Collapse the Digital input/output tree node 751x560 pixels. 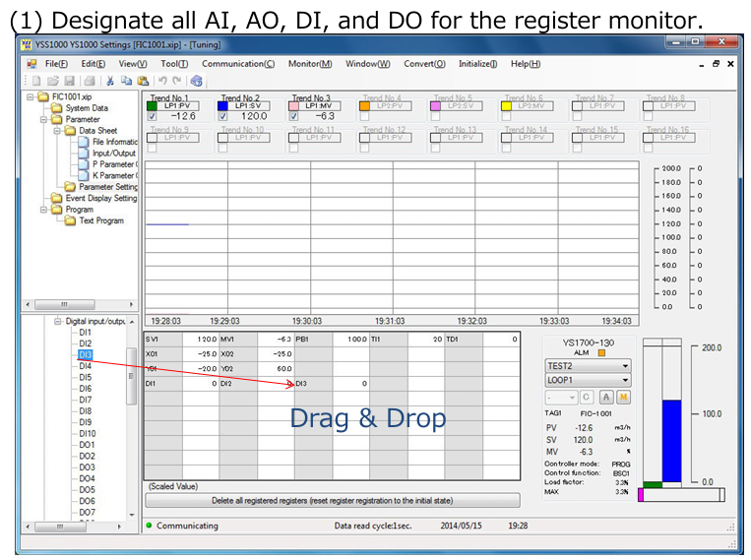point(58,322)
